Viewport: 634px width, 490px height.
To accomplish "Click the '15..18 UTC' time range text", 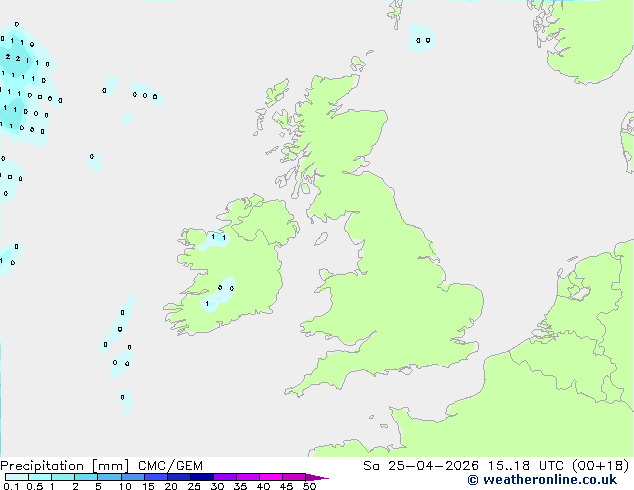I will click(x=525, y=466).
